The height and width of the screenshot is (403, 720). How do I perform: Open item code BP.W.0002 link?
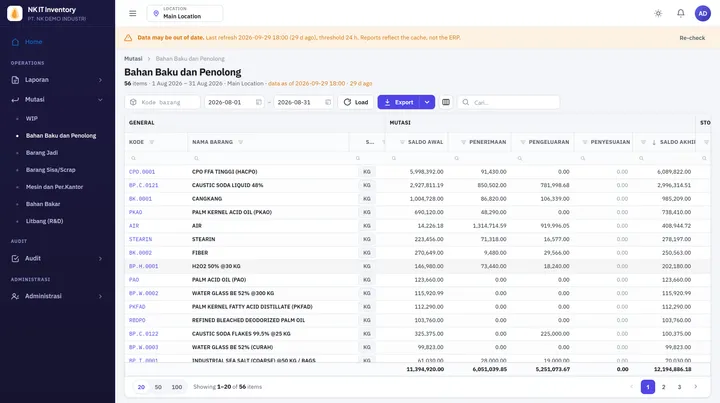point(143,293)
